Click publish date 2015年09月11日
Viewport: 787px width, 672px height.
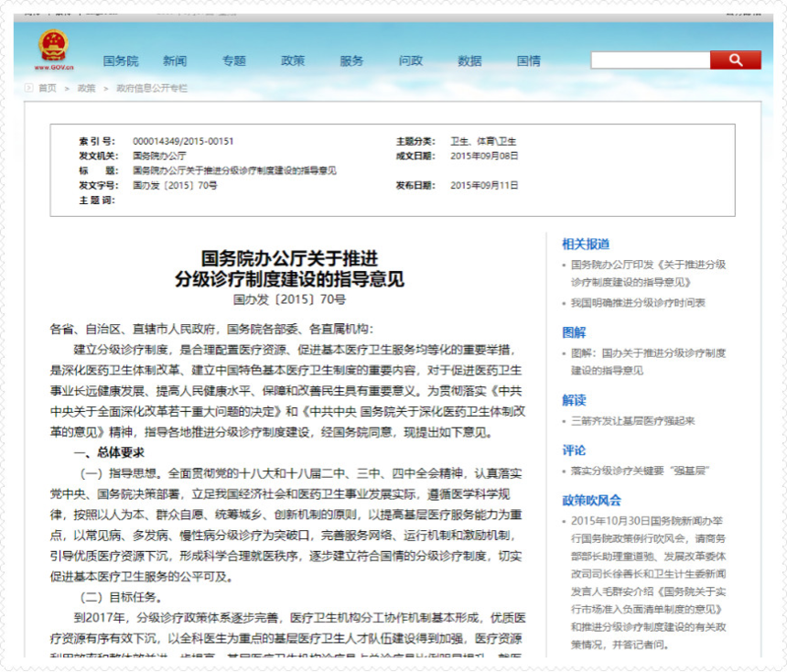(x=484, y=185)
